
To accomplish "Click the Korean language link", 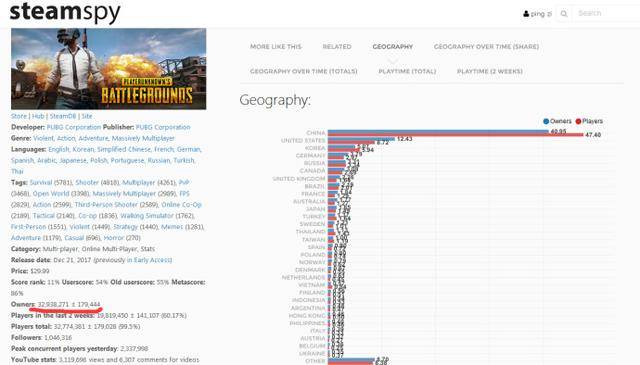I will click(x=83, y=149).
